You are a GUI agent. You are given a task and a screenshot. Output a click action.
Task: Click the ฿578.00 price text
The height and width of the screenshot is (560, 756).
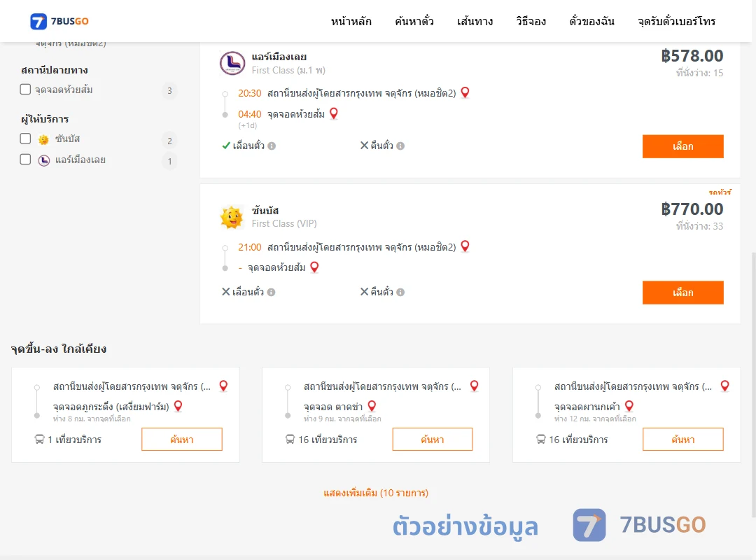[x=692, y=56]
